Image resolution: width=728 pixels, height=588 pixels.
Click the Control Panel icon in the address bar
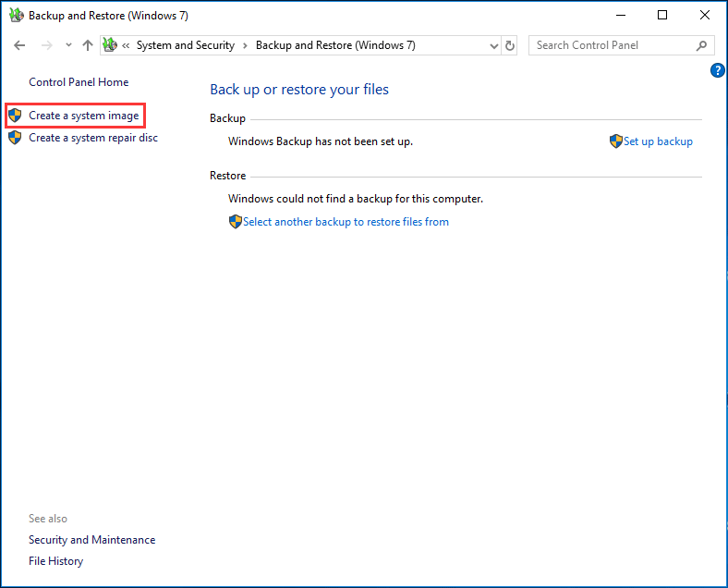[x=110, y=45]
